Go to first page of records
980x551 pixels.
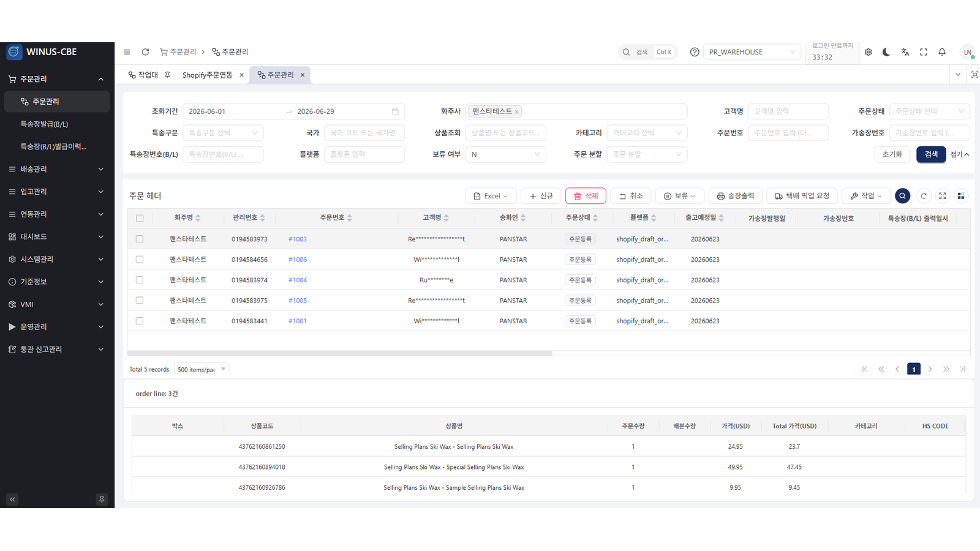click(865, 369)
